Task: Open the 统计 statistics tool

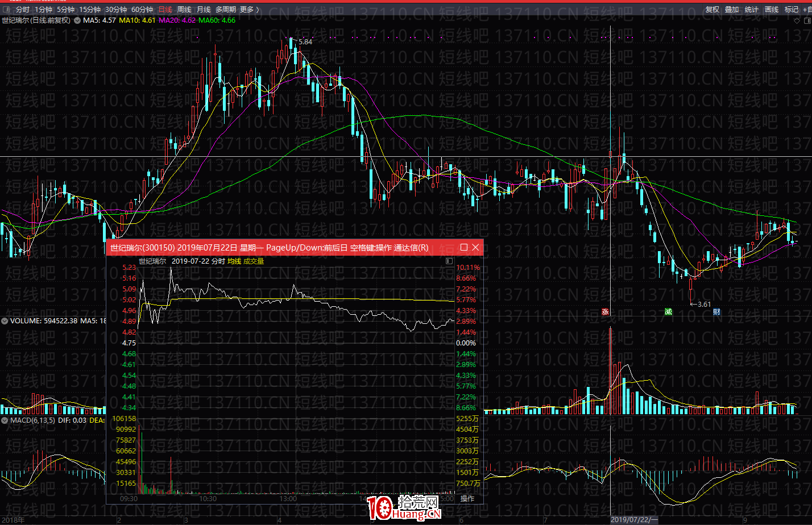Action: point(752,10)
